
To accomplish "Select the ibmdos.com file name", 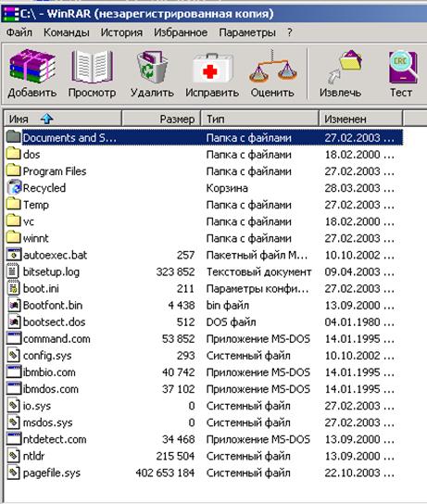I will pyautogui.click(x=50, y=389).
